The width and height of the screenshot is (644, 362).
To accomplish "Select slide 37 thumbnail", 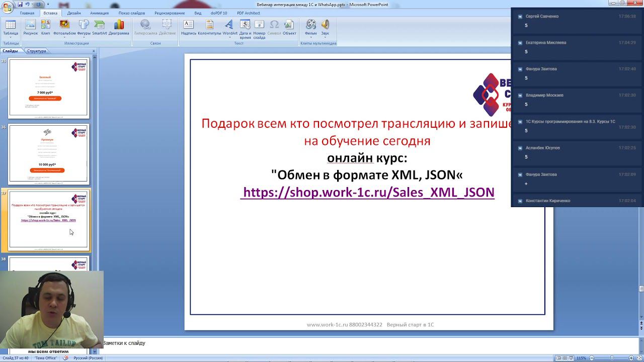I will coord(49,220).
